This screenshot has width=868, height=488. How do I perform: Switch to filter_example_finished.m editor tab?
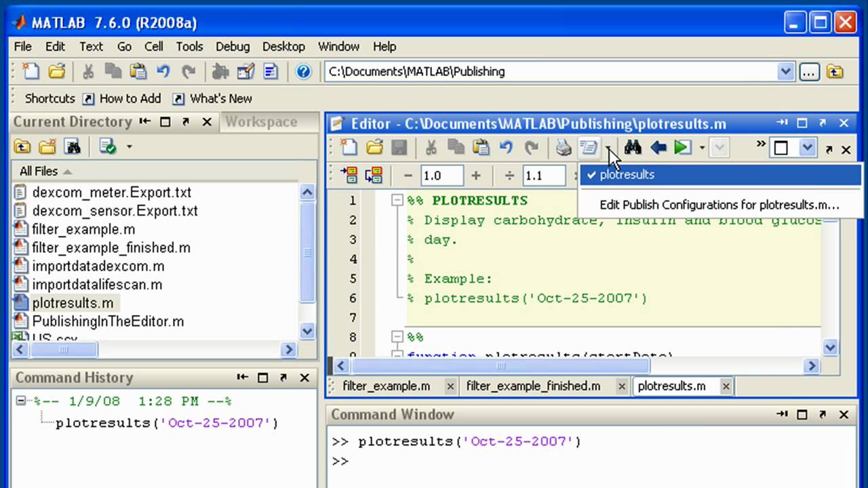533,386
